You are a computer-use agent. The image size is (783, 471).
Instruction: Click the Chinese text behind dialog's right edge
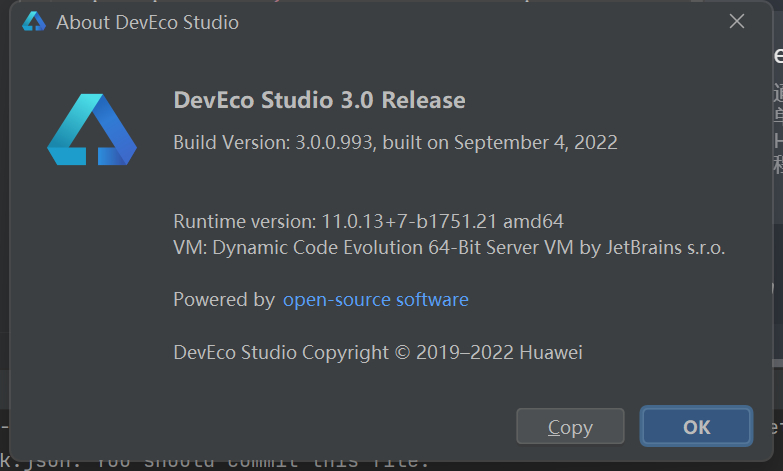pos(778,129)
